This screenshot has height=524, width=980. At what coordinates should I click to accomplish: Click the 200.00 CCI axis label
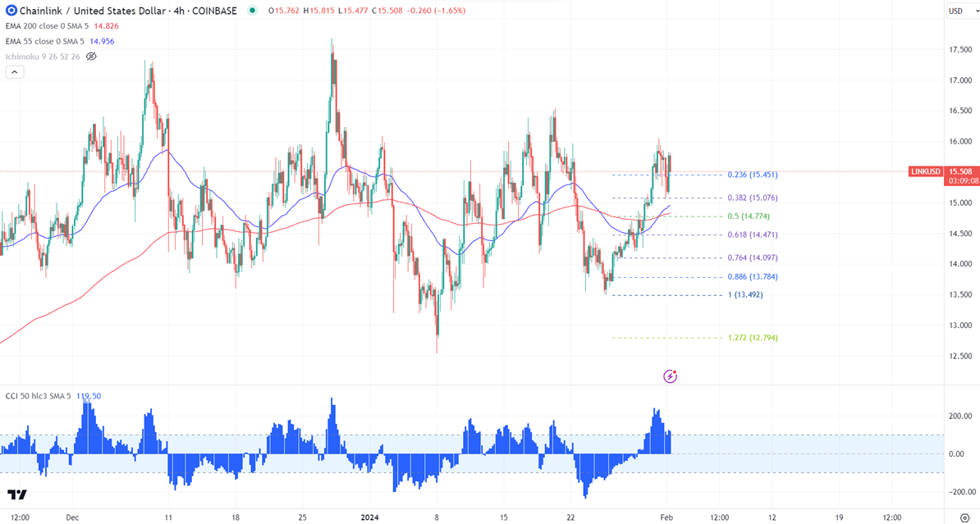960,416
